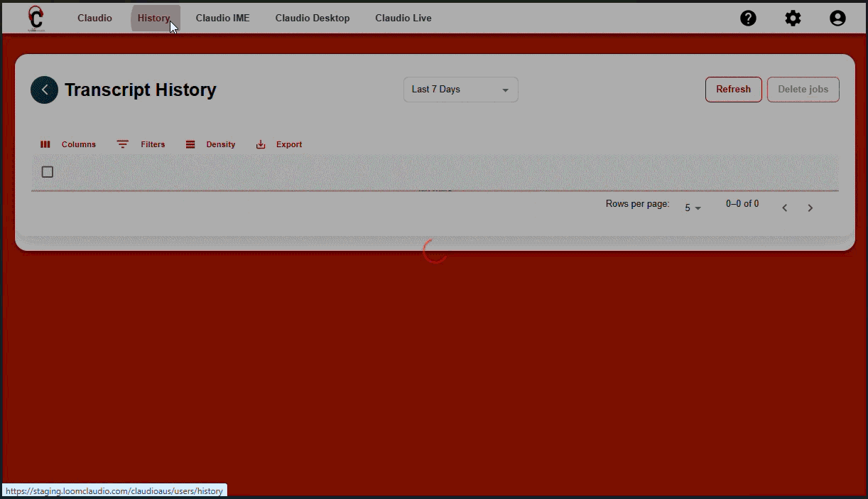Screen dimensions: 868x499
Task: Open the settings gear icon
Action: (793, 18)
